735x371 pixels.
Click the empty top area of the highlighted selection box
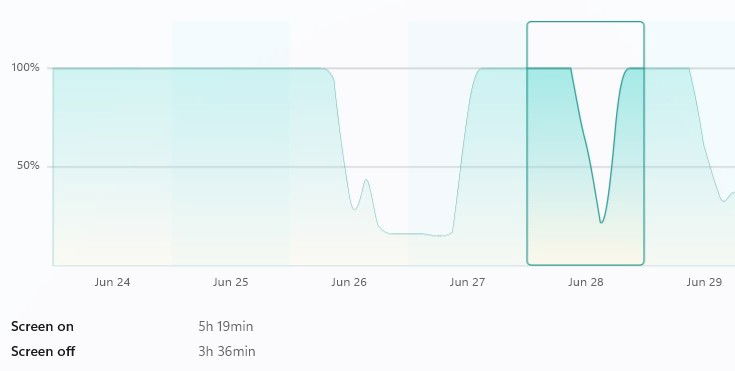coord(585,45)
